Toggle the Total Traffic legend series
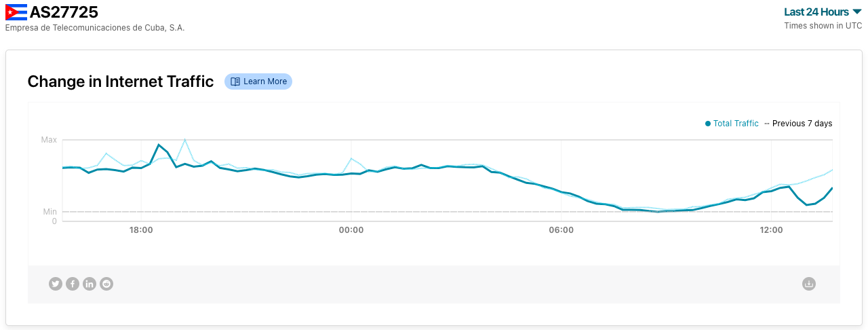 (732, 124)
